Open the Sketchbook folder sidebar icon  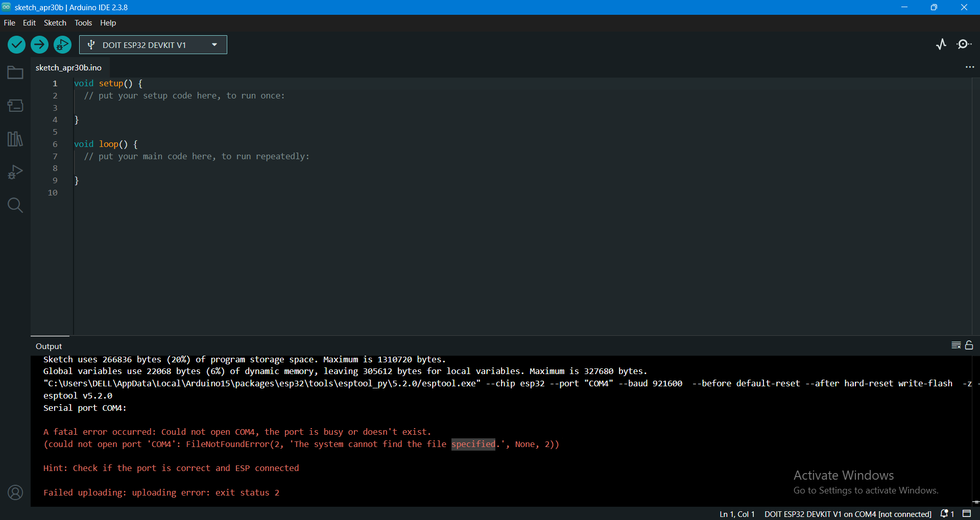(15, 73)
